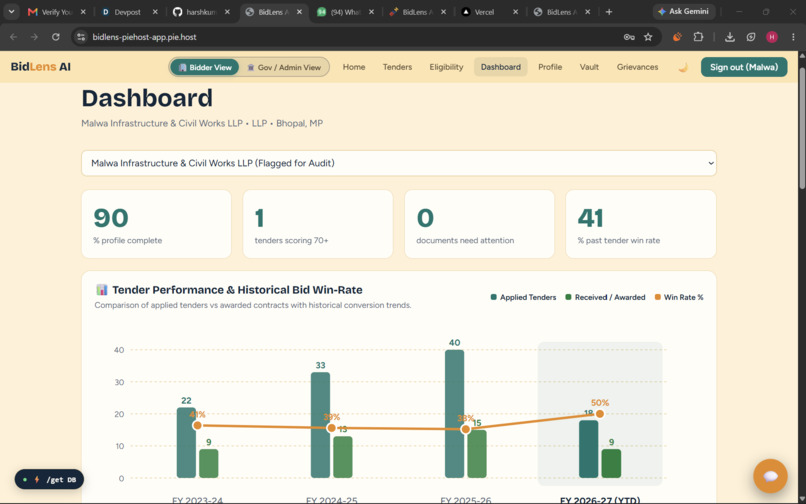This screenshot has height=504, width=806.
Task: Click the Chrome profile avatar H
Action: click(x=772, y=37)
